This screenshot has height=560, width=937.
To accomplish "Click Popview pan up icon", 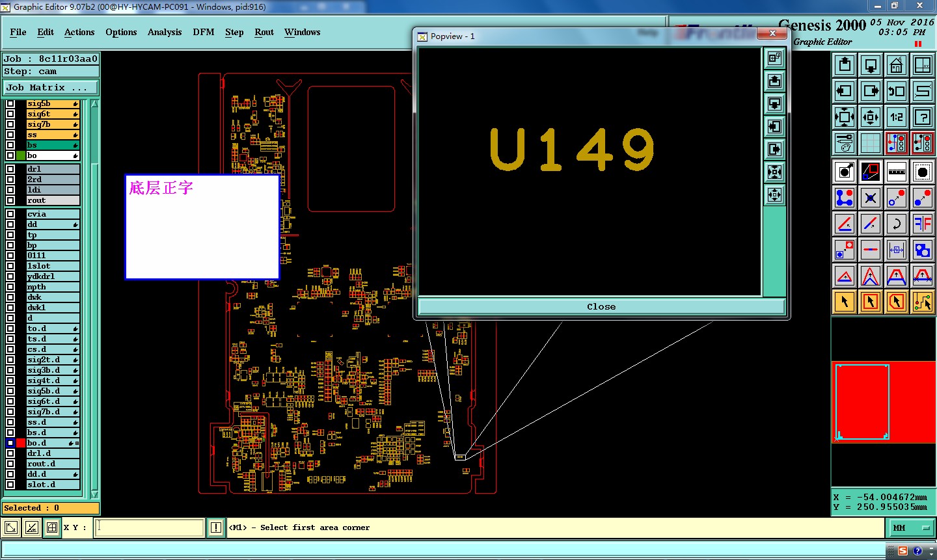I will 774,81.
